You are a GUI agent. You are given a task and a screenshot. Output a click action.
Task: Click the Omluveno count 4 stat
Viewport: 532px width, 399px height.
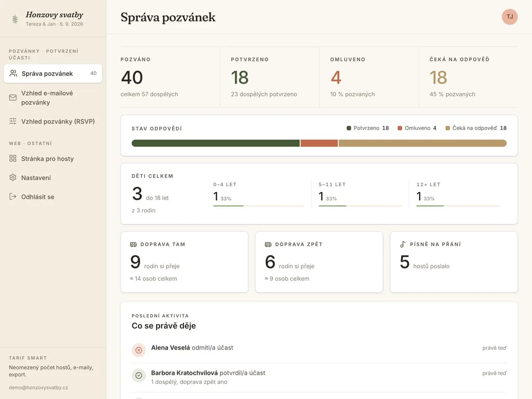click(x=336, y=78)
